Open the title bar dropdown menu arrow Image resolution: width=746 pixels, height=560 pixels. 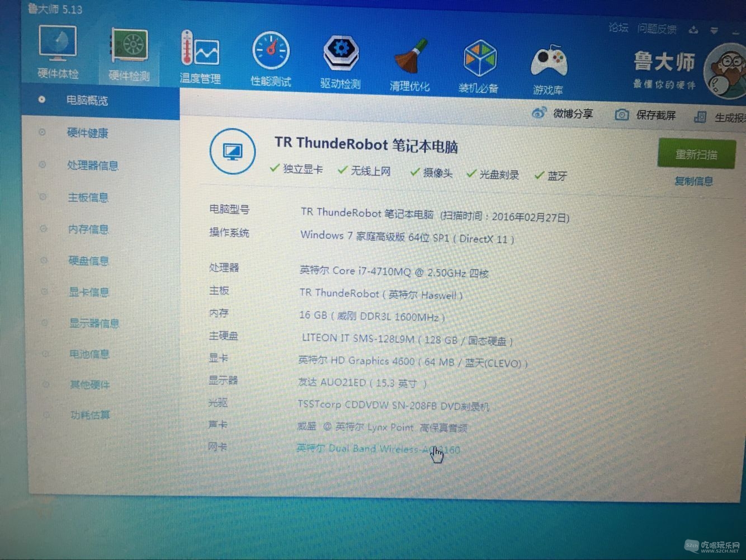(714, 30)
